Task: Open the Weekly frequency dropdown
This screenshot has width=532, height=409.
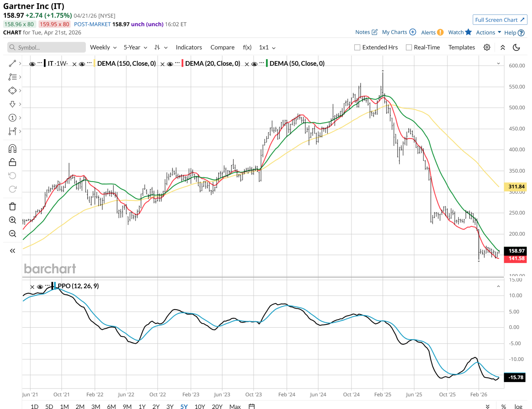Action: (x=103, y=48)
